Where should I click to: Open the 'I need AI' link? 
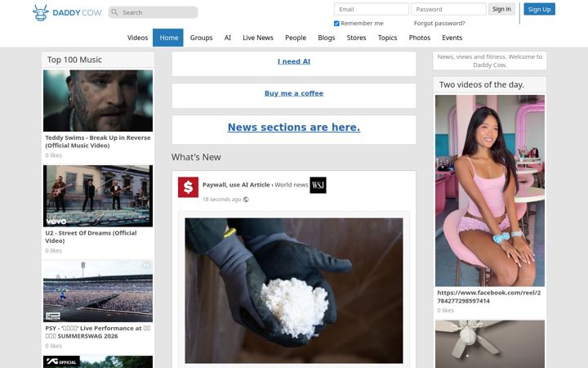point(294,61)
